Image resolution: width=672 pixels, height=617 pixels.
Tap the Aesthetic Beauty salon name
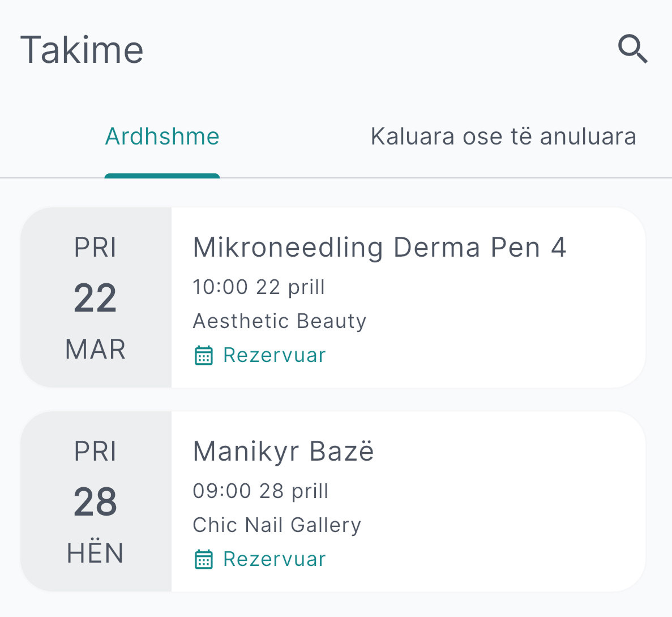(x=280, y=321)
